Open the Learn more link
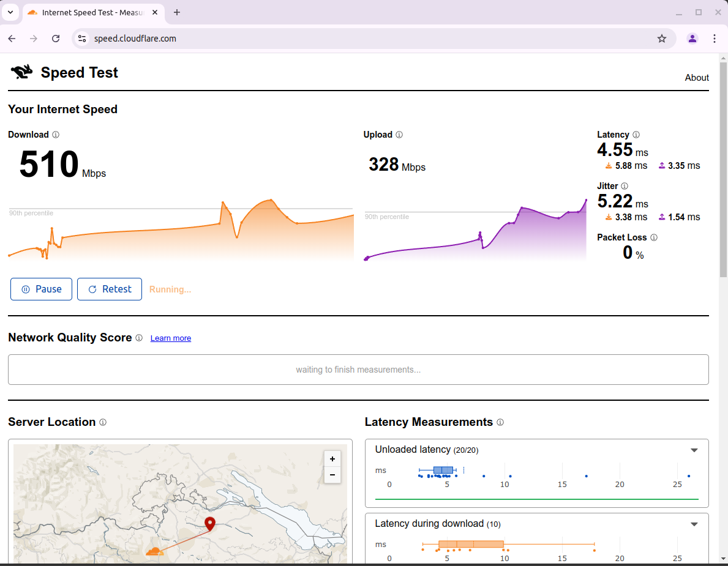The width and height of the screenshot is (728, 566). (x=171, y=338)
